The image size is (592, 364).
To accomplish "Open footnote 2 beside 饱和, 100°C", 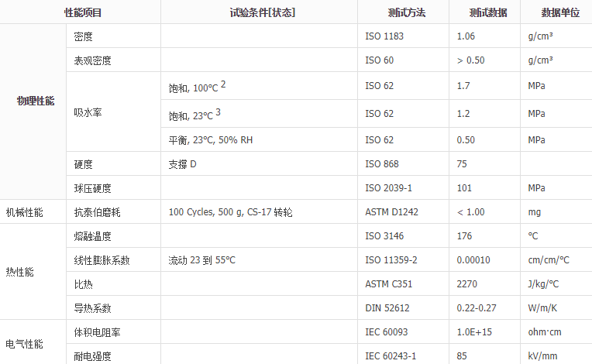I will coord(223,84).
